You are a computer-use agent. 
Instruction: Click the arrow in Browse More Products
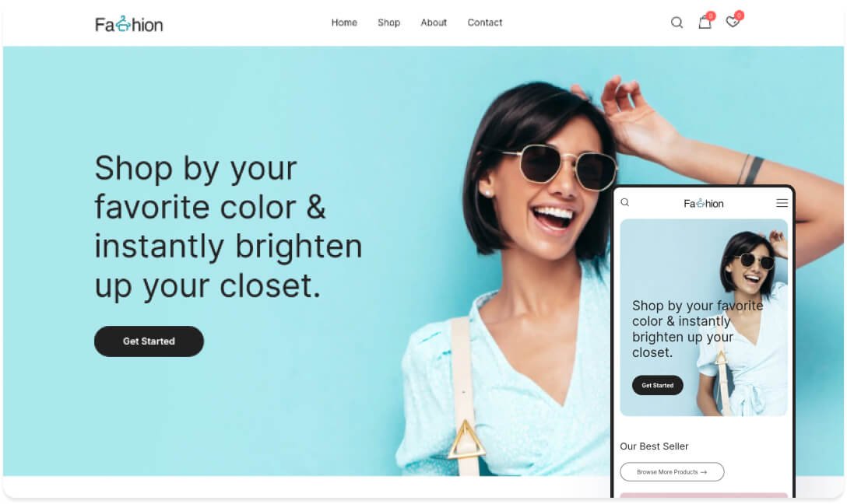(x=703, y=472)
